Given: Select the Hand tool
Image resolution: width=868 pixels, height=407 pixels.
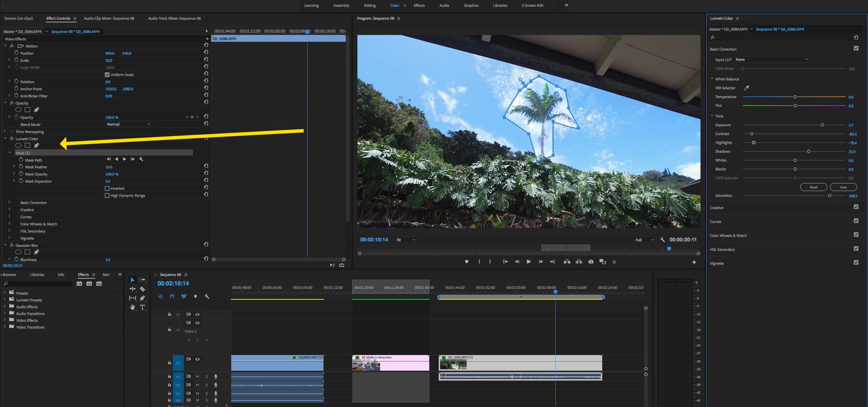Looking at the screenshot, I should point(133,307).
